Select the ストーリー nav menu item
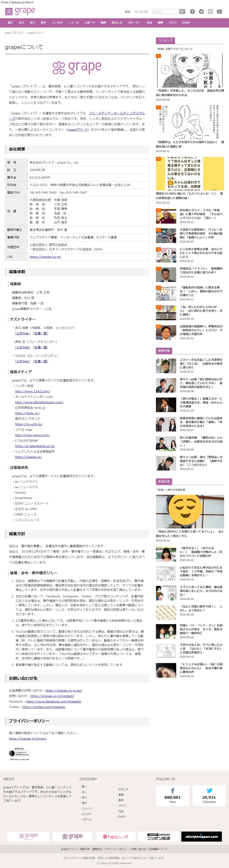 pyautogui.click(x=135, y=23)
